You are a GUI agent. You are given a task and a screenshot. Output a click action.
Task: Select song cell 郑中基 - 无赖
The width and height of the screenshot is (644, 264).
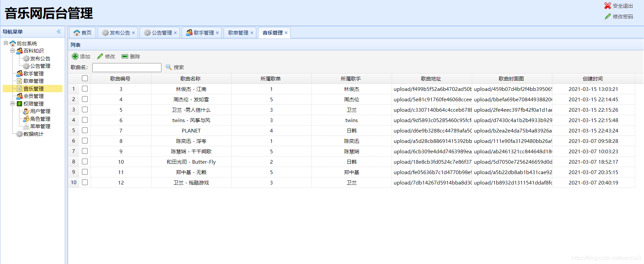[191, 172]
